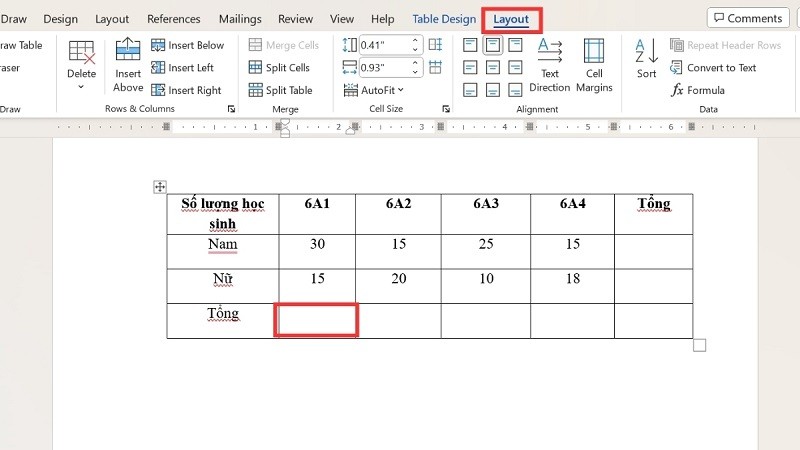Image resolution: width=800 pixels, height=450 pixels.
Task: Click the table move handle
Action: click(159, 187)
